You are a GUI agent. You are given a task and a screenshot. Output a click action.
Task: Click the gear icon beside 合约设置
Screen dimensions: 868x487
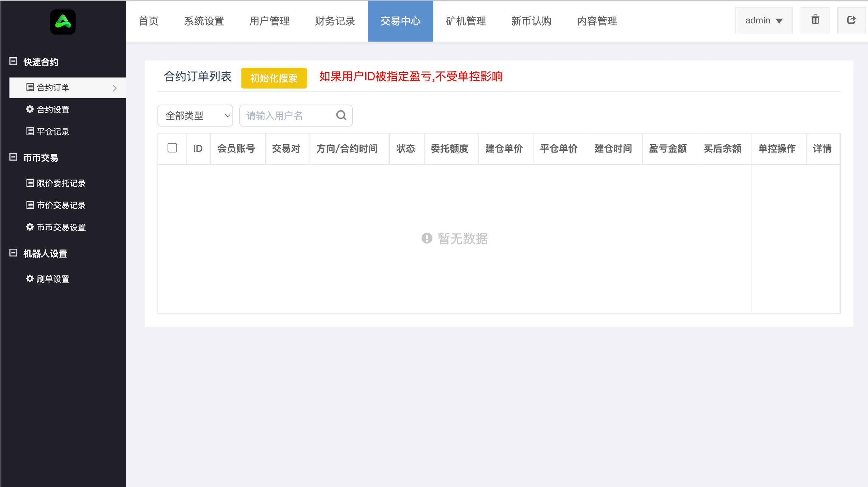coord(30,109)
